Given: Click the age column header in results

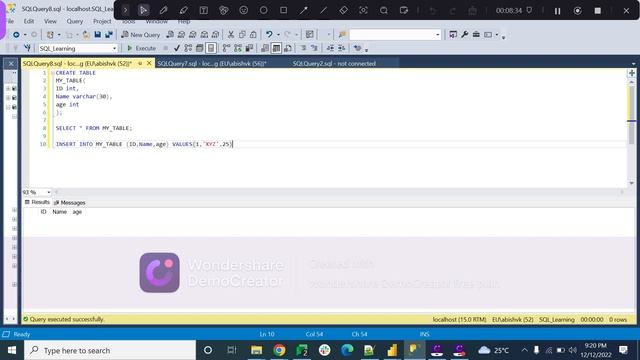Looking at the screenshot, I should pyautogui.click(x=77, y=212).
